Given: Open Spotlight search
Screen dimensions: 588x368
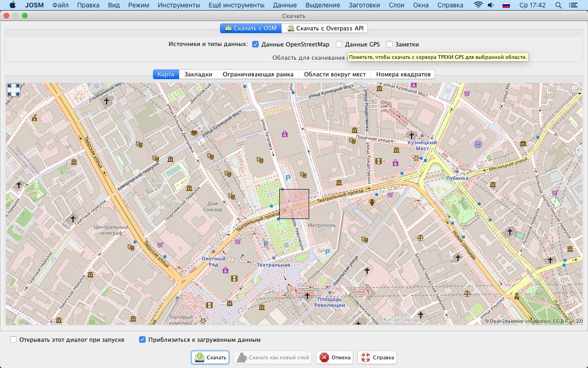Looking at the screenshot, I should (x=559, y=6).
